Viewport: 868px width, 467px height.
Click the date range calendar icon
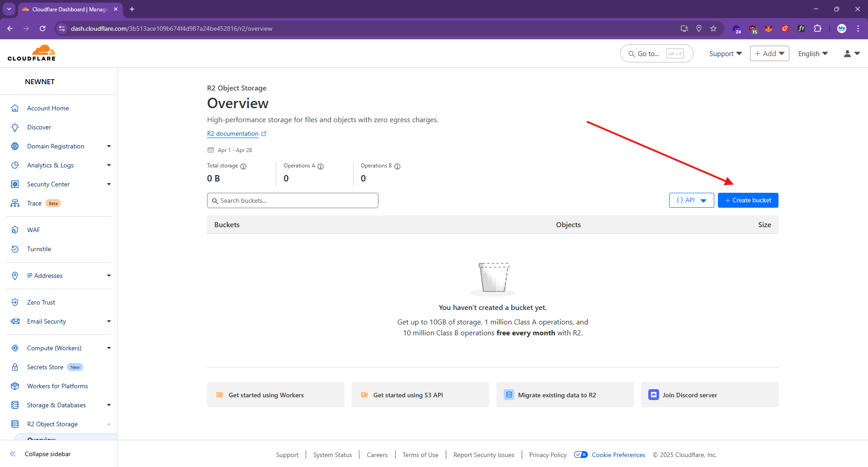211,150
